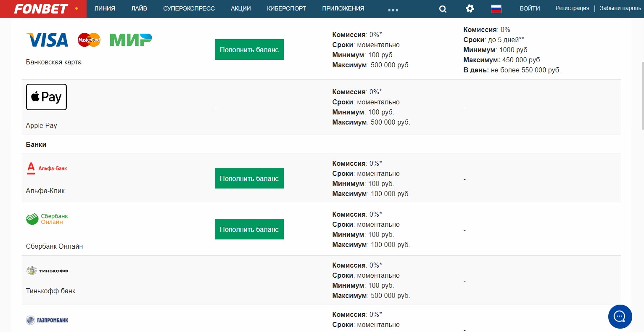644x332 pixels.
Task: Select the Банковская карта label
Action: (54, 62)
